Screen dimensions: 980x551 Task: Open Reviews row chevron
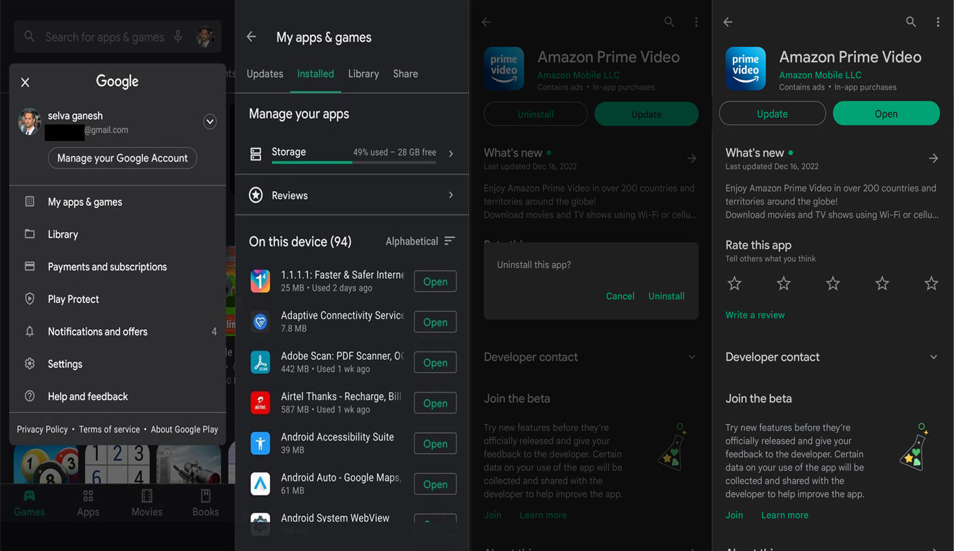pos(451,195)
